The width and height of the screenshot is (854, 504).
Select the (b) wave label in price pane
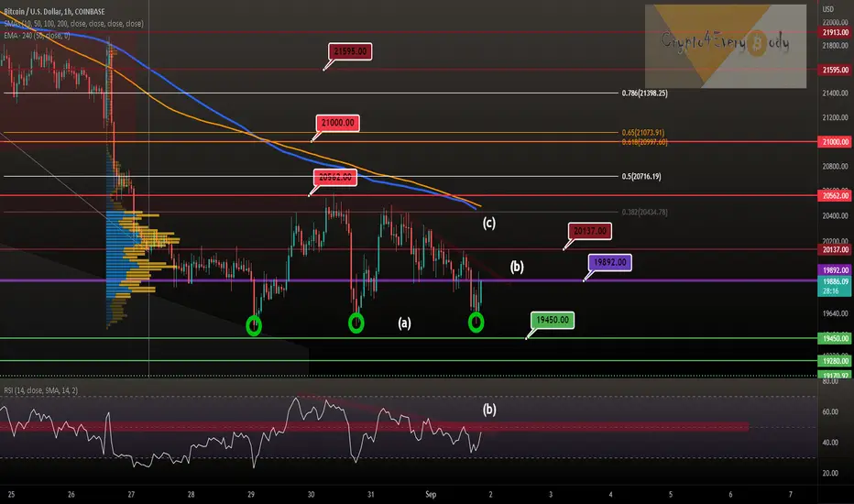(x=517, y=267)
